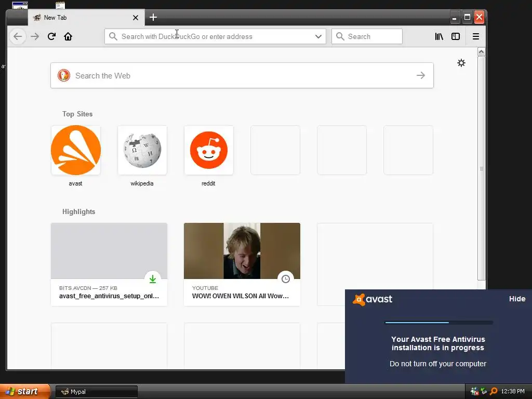Select the New Tab tab
This screenshot has height=399, width=532.
86,18
